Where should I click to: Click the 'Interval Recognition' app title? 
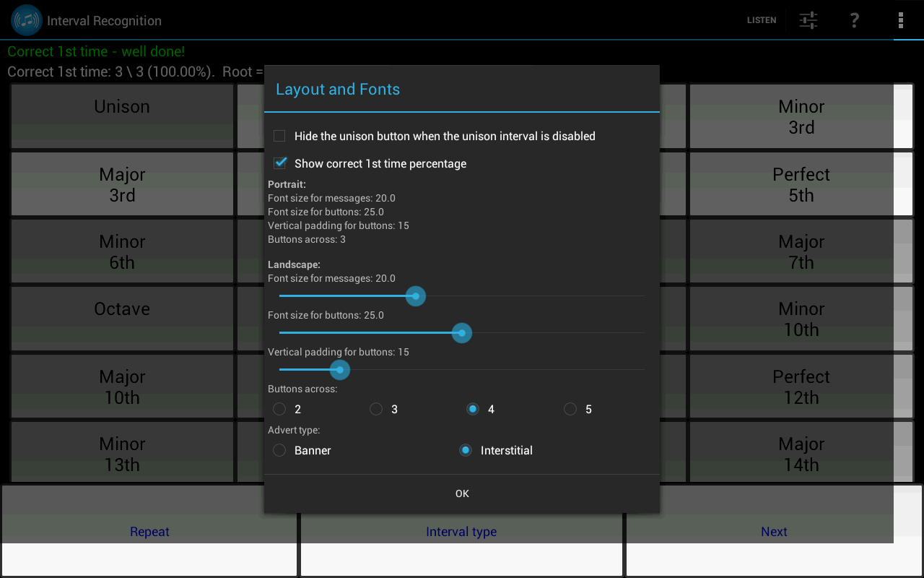pos(104,21)
